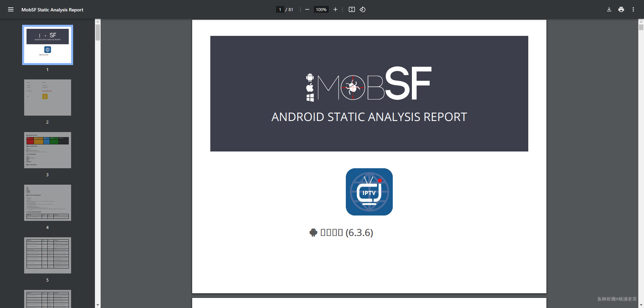Click the document scrollbar thumb
This screenshot has height=308, width=644.
(641, 27)
